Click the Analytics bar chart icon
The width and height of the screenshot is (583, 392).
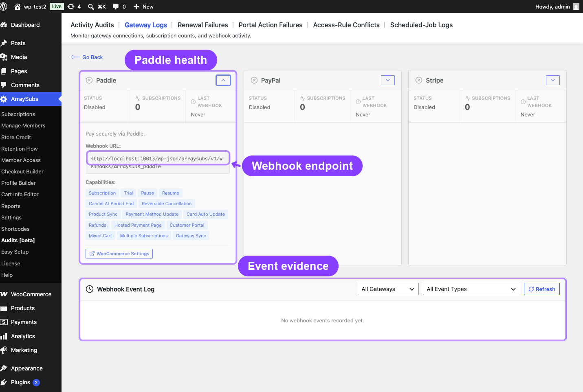tap(4, 336)
